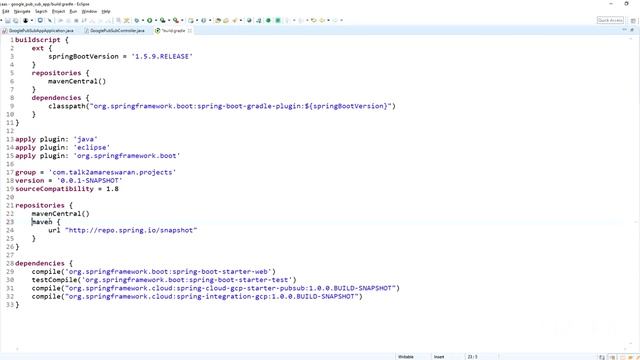Open the Search menu

coord(41,11)
